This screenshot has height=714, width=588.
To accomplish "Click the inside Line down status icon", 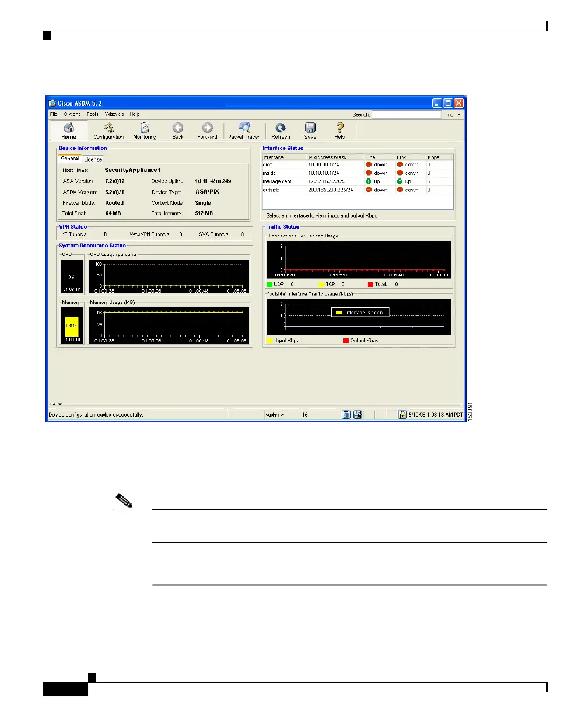I will [369, 173].
